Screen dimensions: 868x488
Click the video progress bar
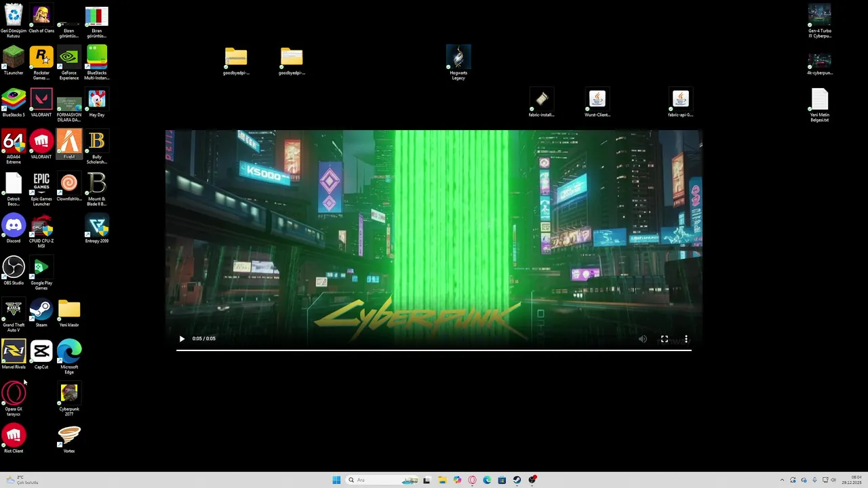click(434, 350)
